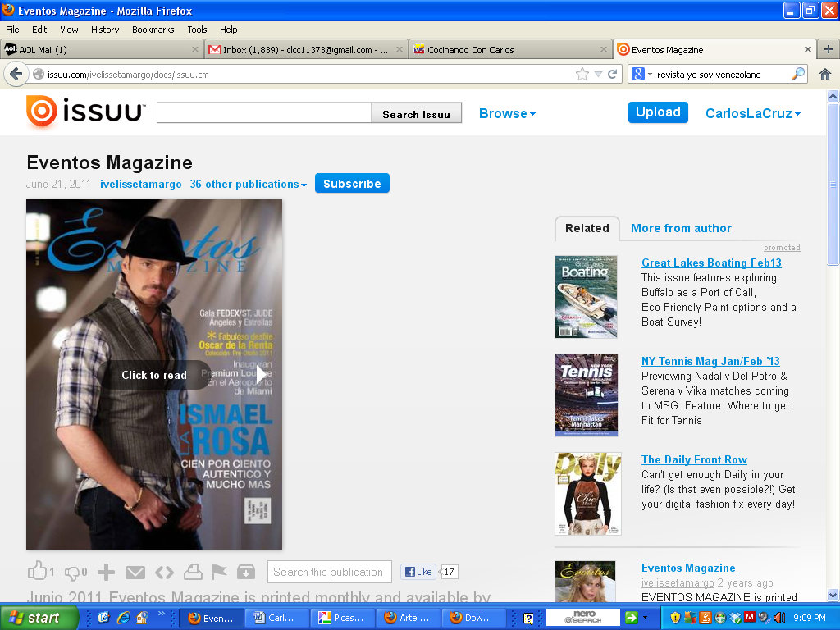Click the page scrollbar down arrow
The height and width of the screenshot is (630, 840).
(833, 596)
